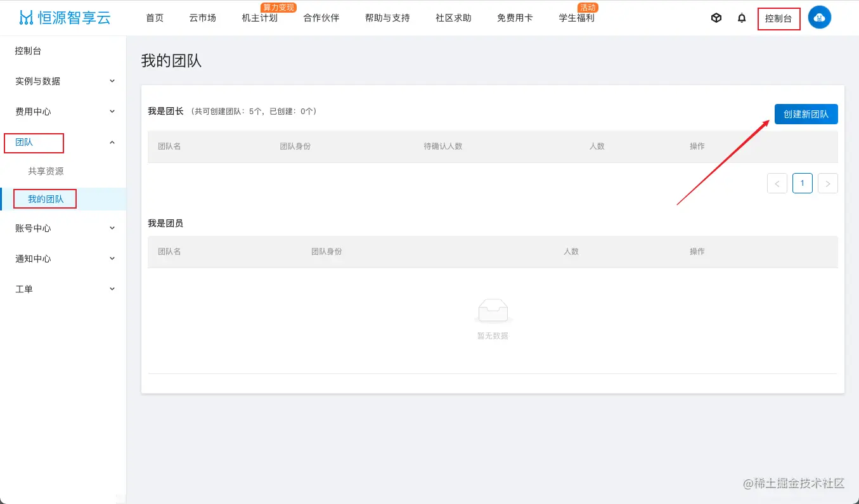Open 免费用卡 in the top navigation

515,18
